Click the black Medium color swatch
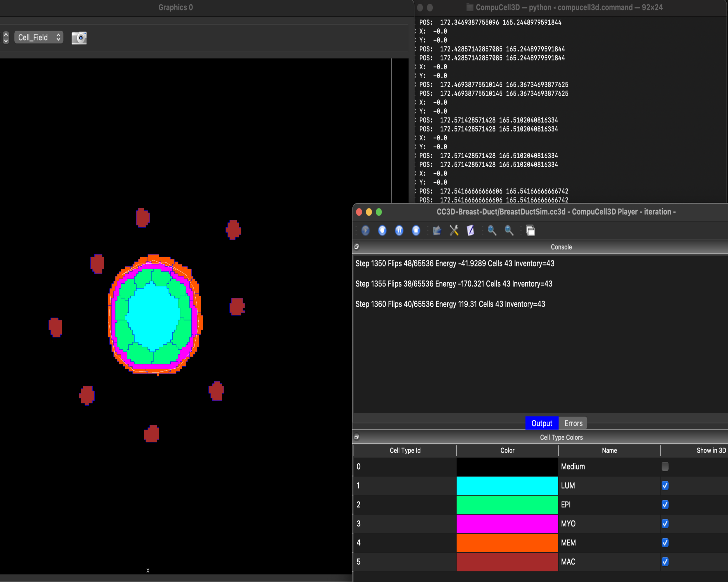Screen dimensions: 728x582 point(507,466)
